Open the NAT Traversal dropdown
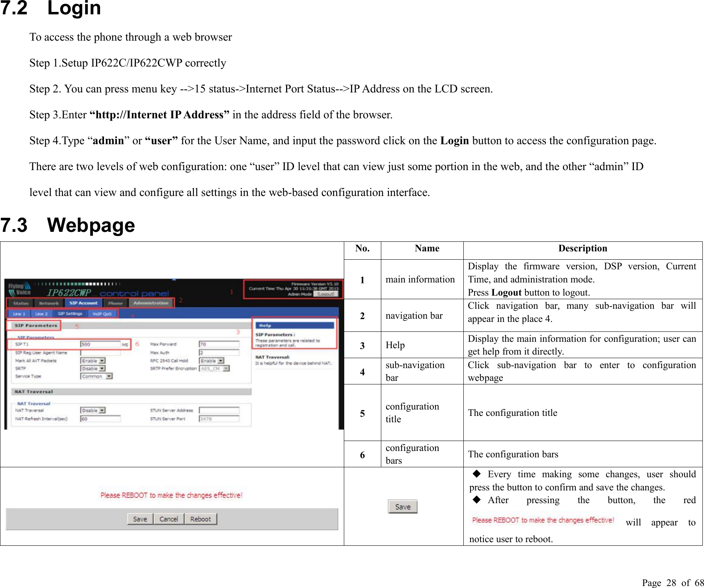704x588 pixels. tap(93, 410)
